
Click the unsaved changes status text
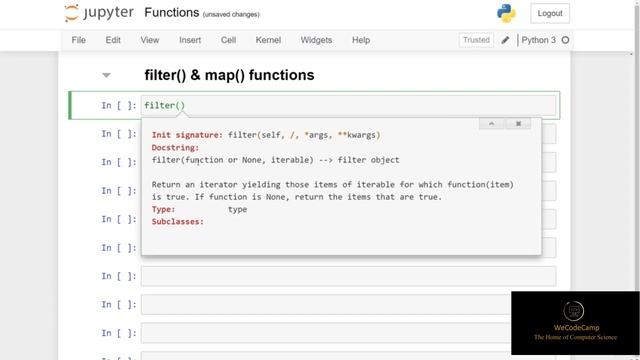[x=231, y=14]
